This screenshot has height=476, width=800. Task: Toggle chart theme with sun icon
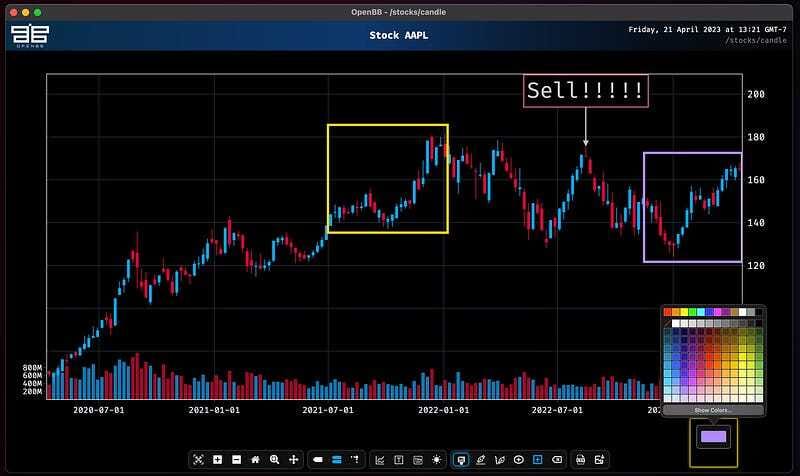point(437,460)
